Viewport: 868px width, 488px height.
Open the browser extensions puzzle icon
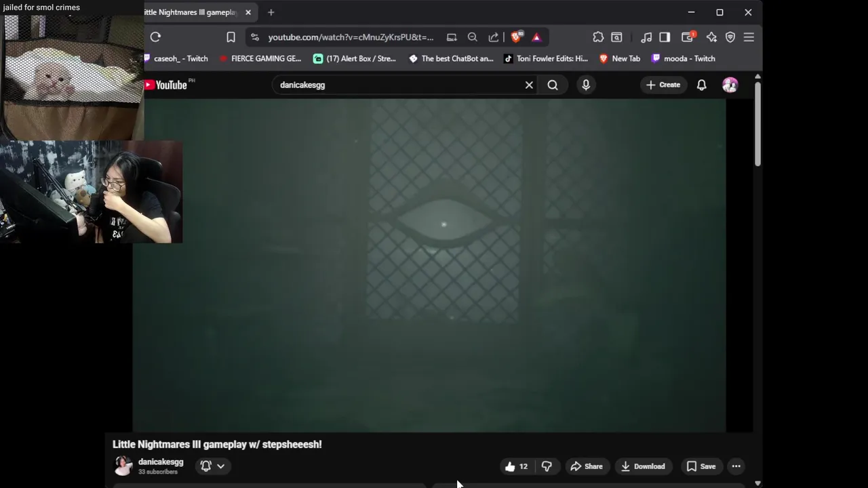[598, 37]
